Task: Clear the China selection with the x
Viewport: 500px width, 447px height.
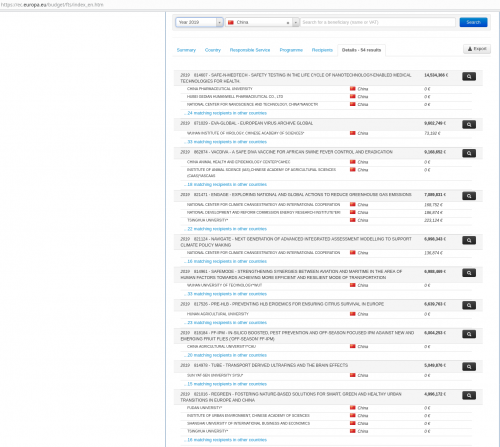Action: coord(288,23)
